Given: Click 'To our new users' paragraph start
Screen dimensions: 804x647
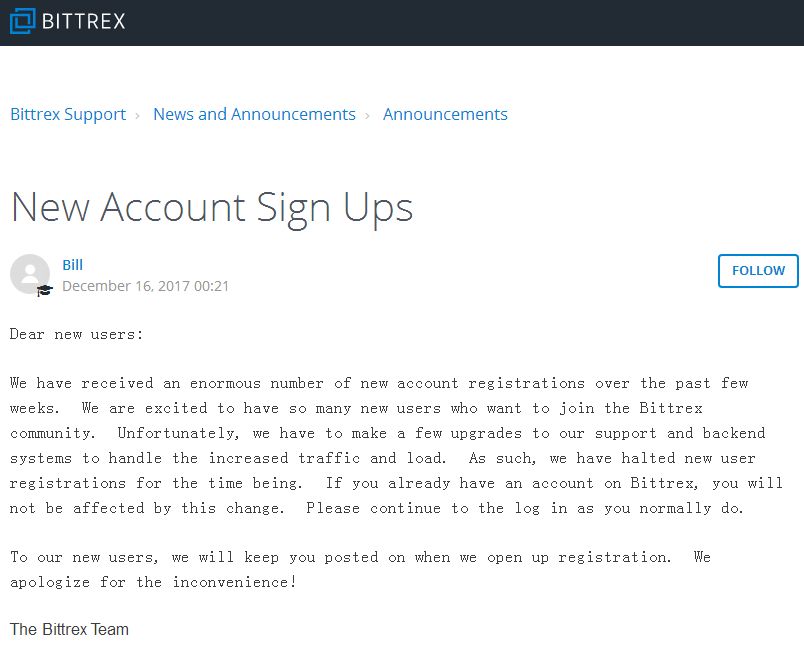Looking at the screenshot, I should (84, 557).
